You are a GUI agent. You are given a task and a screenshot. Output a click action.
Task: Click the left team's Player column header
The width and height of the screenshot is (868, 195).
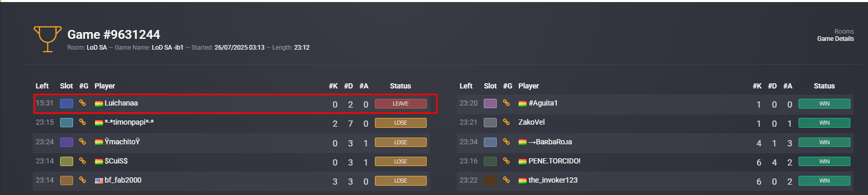click(x=105, y=86)
